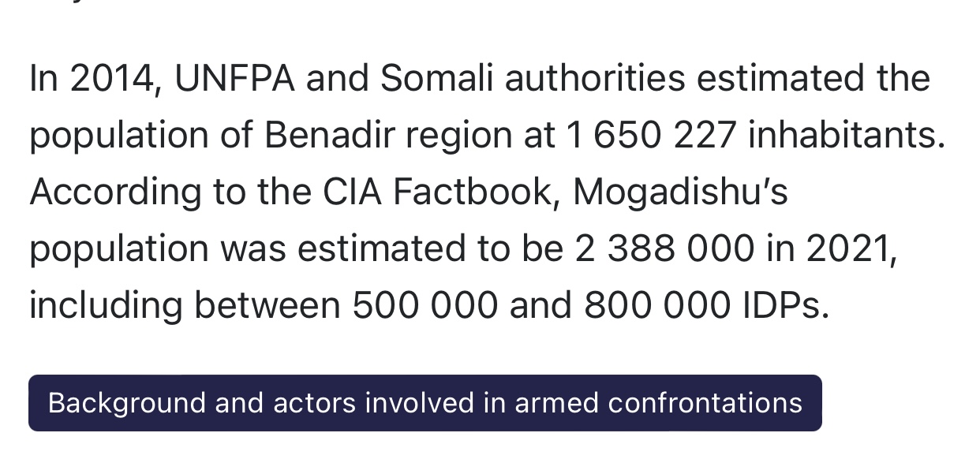980x459 pixels.
Task: Click the word According
Action: pyautogui.click(x=114, y=194)
